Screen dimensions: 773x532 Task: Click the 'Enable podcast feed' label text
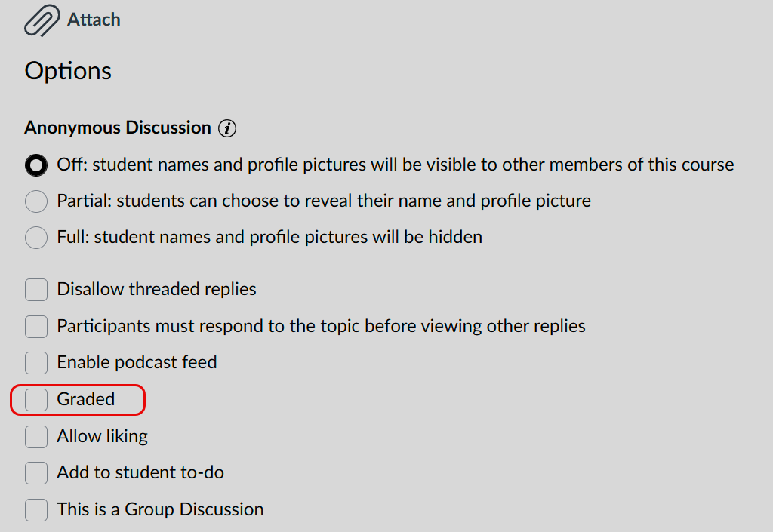click(x=137, y=362)
